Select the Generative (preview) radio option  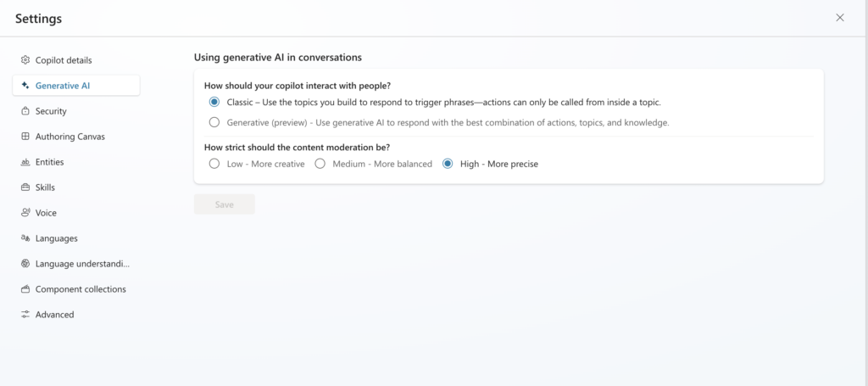tap(214, 122)
